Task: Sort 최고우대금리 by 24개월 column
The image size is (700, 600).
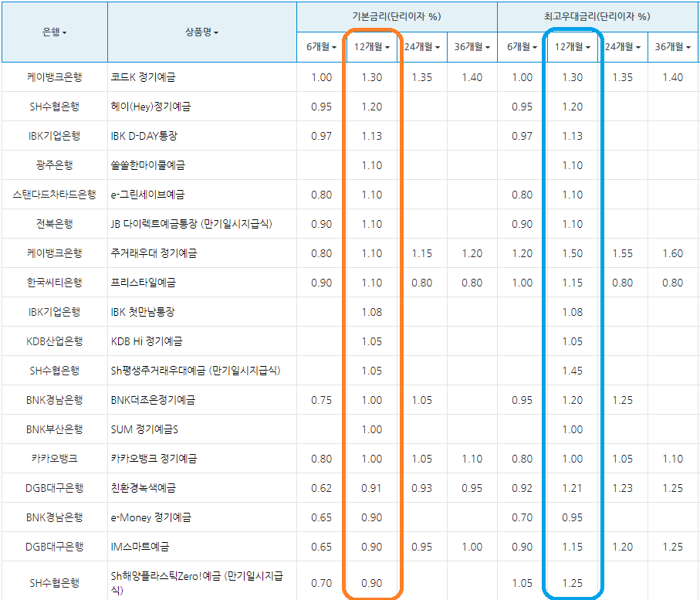Action: (622, 47)
